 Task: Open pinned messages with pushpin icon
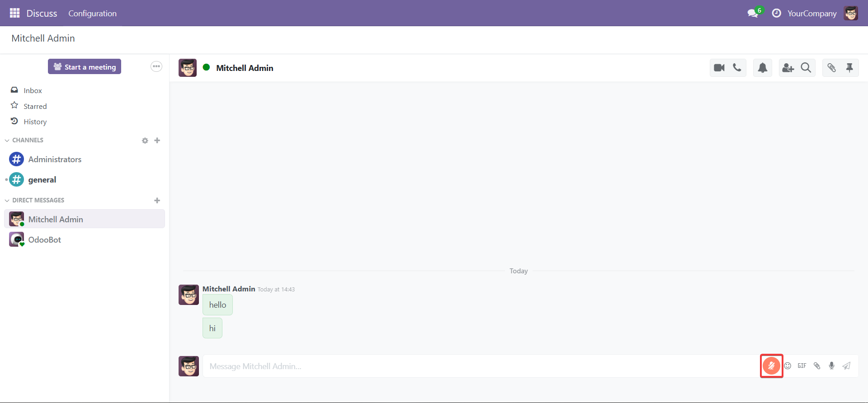point(849,68)
